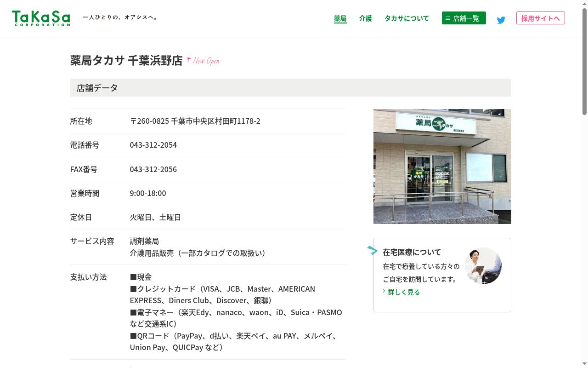Go to 採用サイトへ recruitment site button
Screen dimensions: 588x368
(x=541, y=18)
